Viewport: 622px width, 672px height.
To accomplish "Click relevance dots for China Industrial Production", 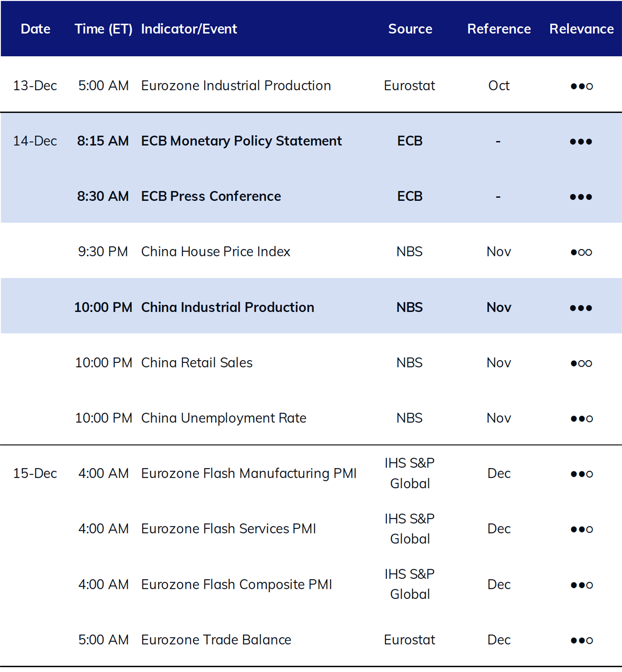I will click(581, 308).
